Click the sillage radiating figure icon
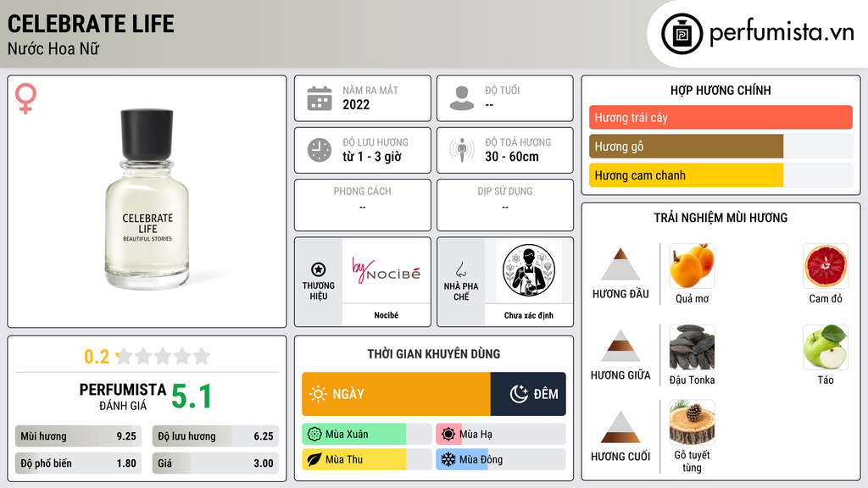The width and height of the screenshot is (868, 488). (x=462, y=150)
